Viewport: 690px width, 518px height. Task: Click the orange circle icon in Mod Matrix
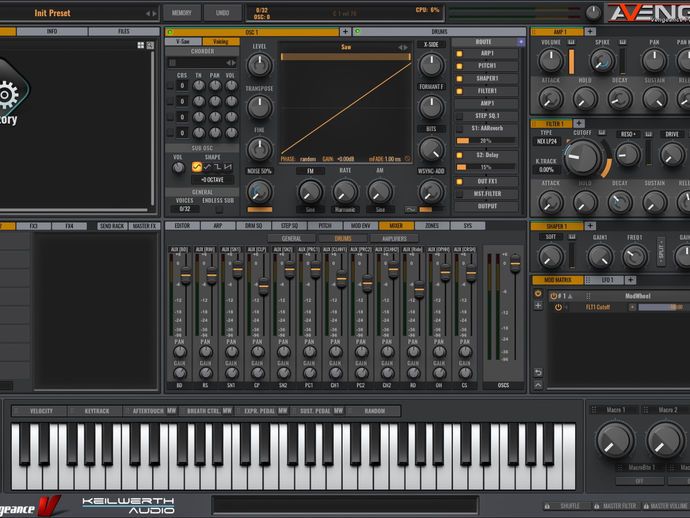[x=538, y=293]
